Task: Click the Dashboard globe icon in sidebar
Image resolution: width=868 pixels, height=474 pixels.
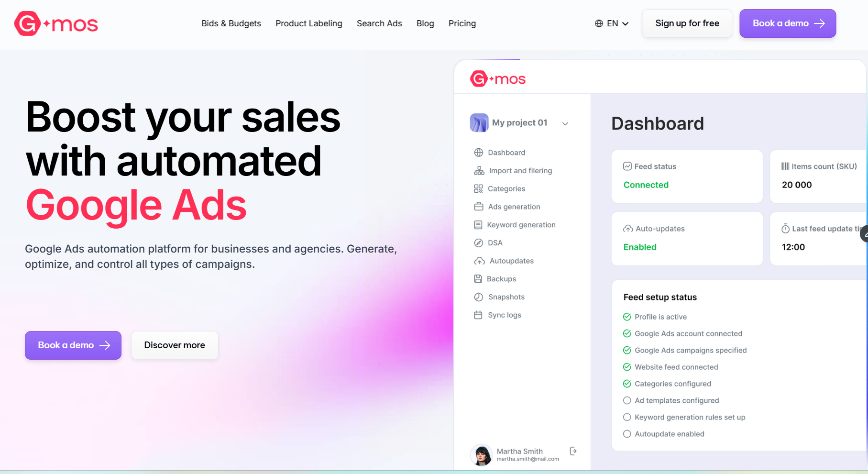Action: click(x=478, y=153)
